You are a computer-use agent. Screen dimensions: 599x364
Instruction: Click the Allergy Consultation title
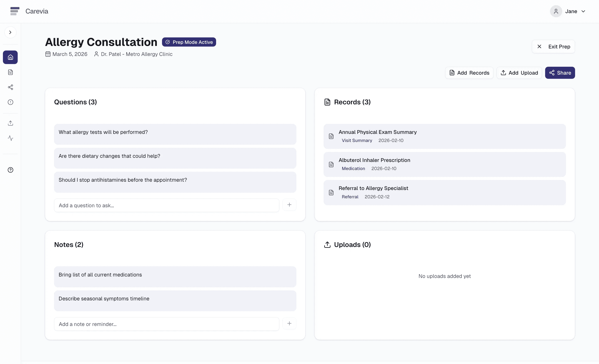[x=101, y=42]
